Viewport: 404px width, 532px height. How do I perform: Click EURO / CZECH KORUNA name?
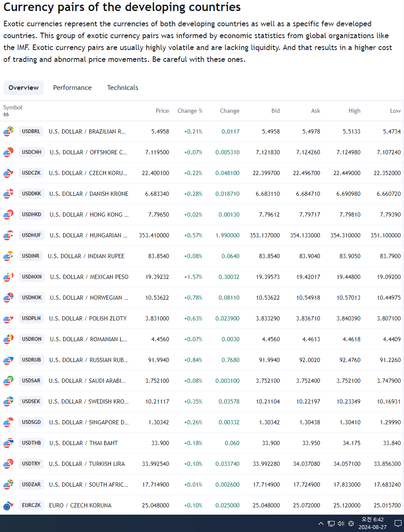click(x=80, y=505)
